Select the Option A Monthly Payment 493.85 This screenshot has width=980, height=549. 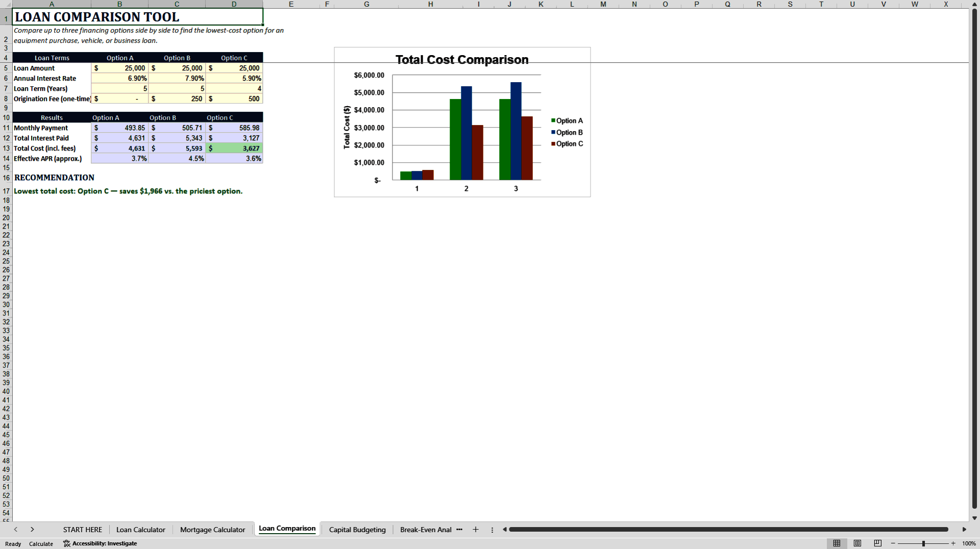(120, 128)
